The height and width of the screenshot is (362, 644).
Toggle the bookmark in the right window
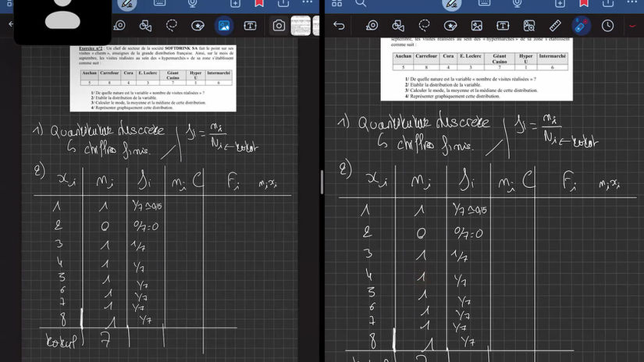click(x=584, y=4)
